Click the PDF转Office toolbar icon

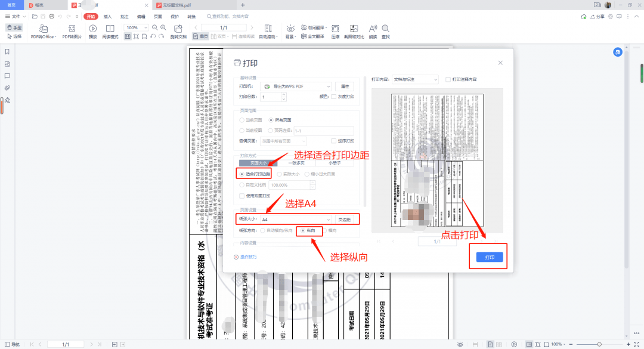(x=44, y=29)
